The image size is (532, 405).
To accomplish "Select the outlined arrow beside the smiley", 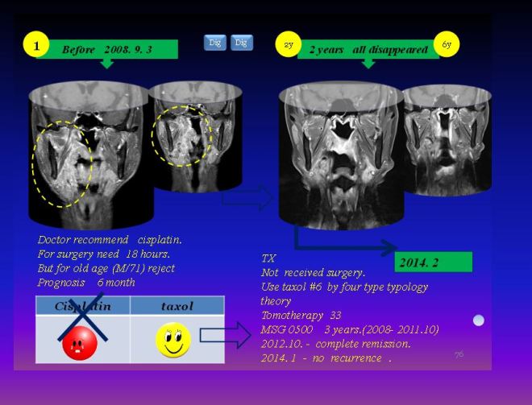I will pyautogui.click(x=225, y=334).
